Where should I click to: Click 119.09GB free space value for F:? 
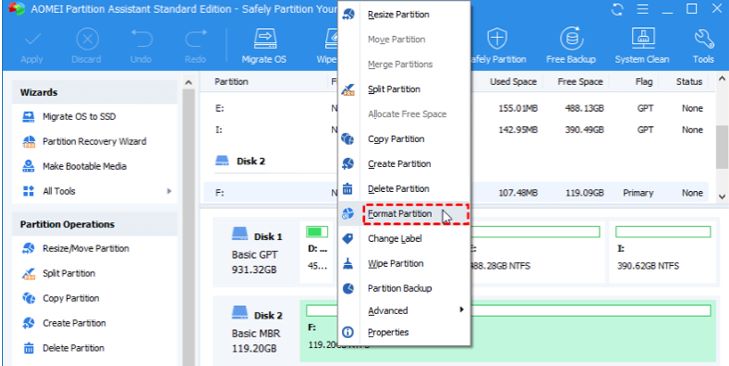coord(585,193)
